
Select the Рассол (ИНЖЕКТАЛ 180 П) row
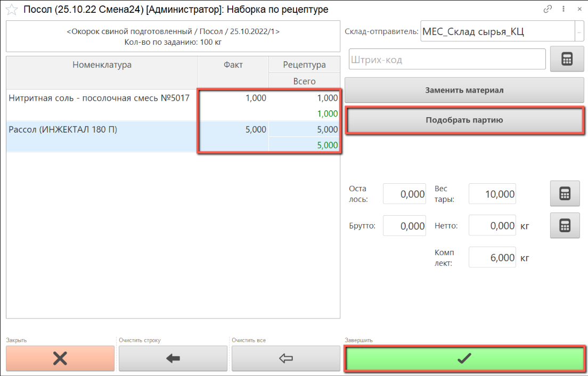pyautogui.click(x=99, y=129)
